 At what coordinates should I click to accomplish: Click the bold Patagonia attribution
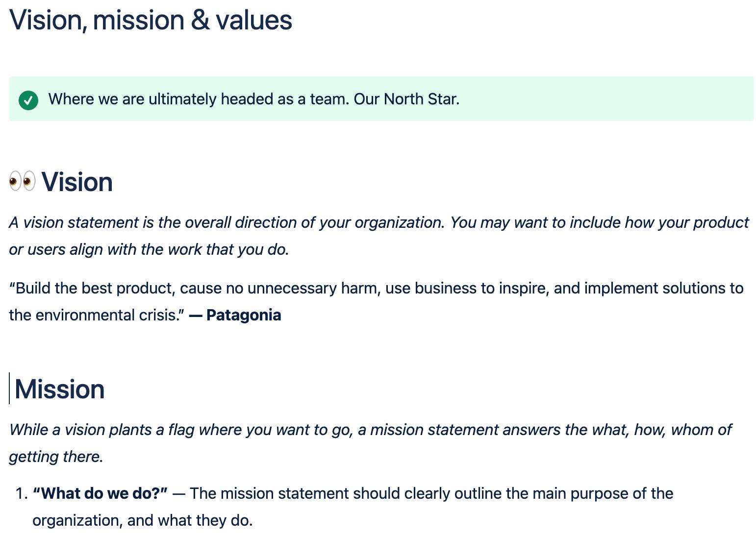tap(235, 315)
